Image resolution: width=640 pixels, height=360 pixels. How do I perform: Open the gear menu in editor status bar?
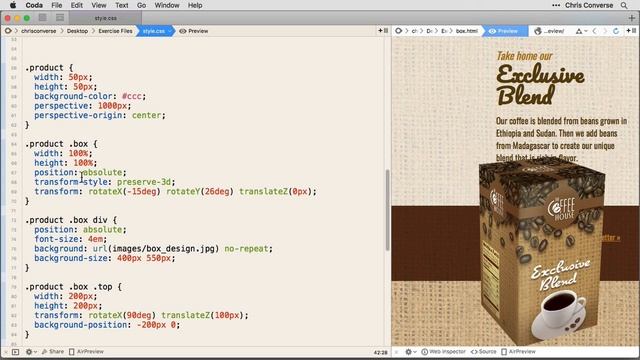[x=31, y=352]
